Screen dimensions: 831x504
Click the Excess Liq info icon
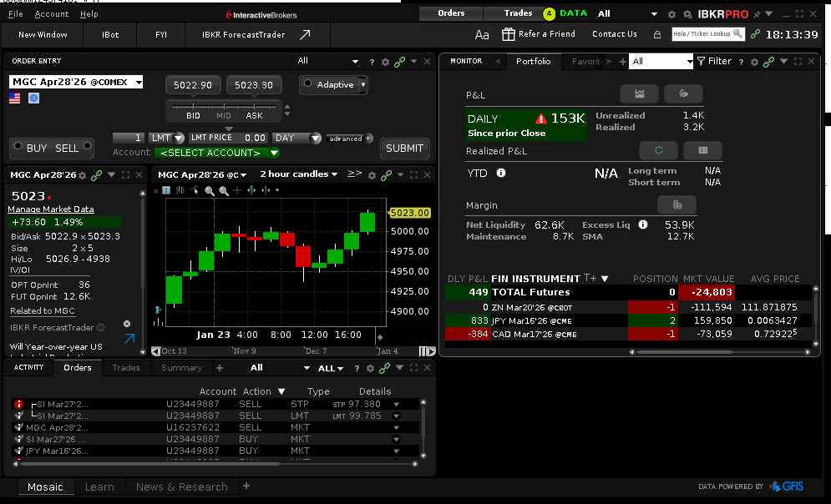[643, 224]
